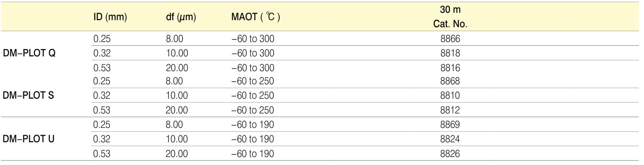Screen dimensions: 644x165
Task: Select the DM-PLOT S row label
Action: (28, 95)
